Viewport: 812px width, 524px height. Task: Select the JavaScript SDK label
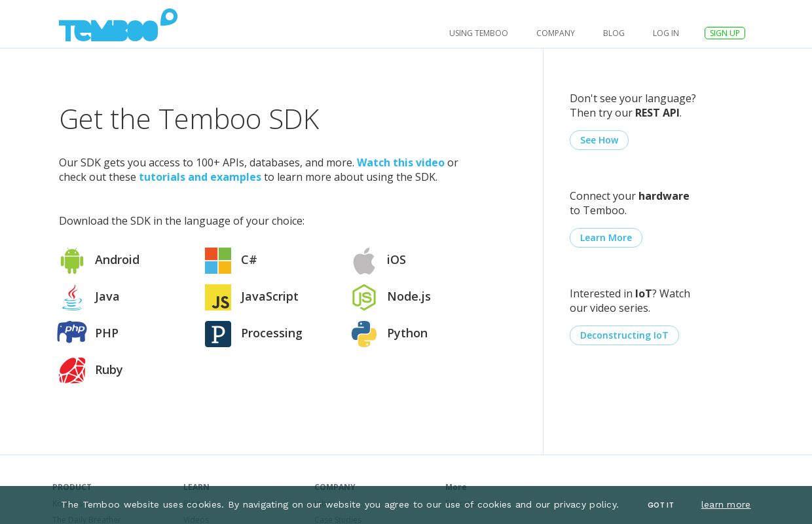pos(270,296)
